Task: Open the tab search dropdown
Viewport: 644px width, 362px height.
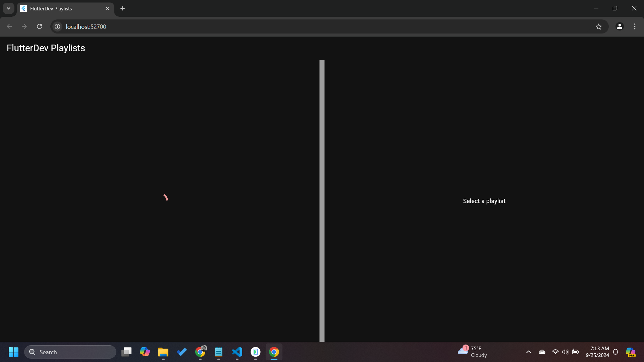Action: pos(8,8)
